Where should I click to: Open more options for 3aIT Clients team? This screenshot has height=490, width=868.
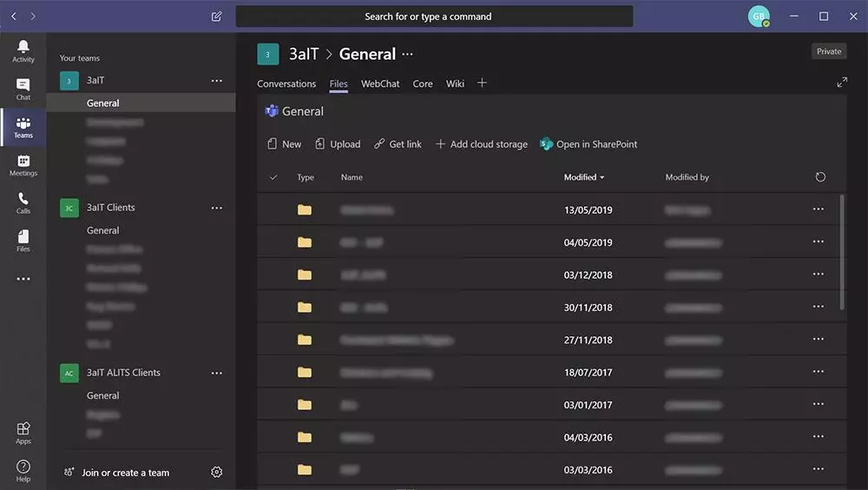coord(216,208)
